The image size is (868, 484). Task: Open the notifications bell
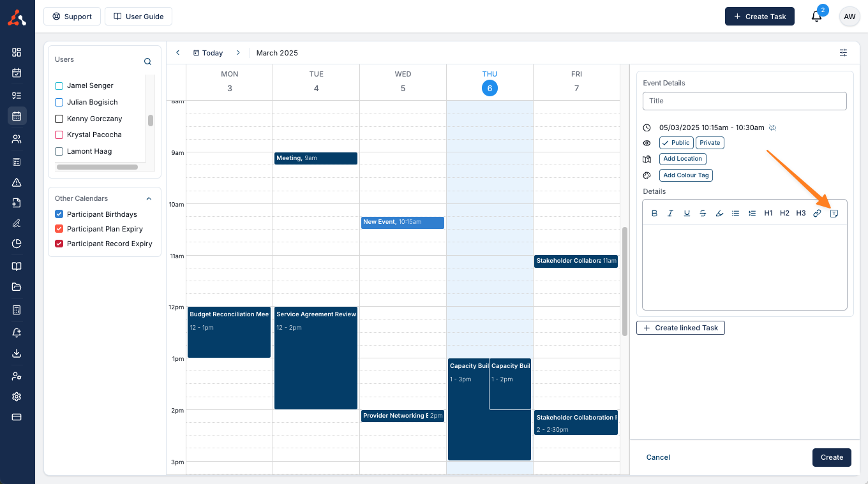[x=816, y=17]
